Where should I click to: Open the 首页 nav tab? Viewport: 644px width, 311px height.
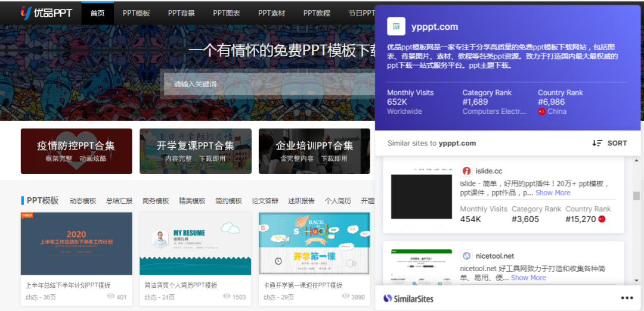point(97,13)
